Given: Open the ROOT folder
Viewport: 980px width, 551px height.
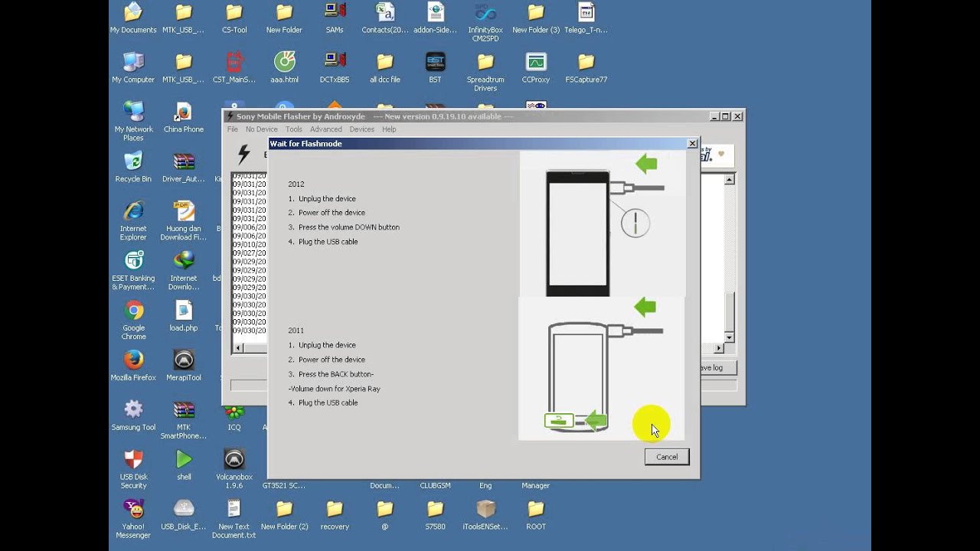Looking at the screenshot, I should (536, 516).
